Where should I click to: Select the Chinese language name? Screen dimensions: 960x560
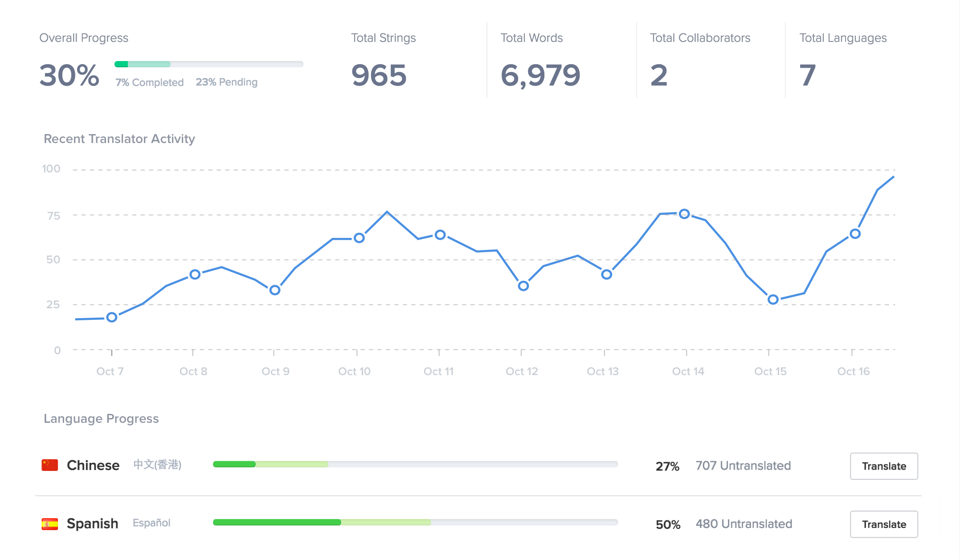pos(93,465)
